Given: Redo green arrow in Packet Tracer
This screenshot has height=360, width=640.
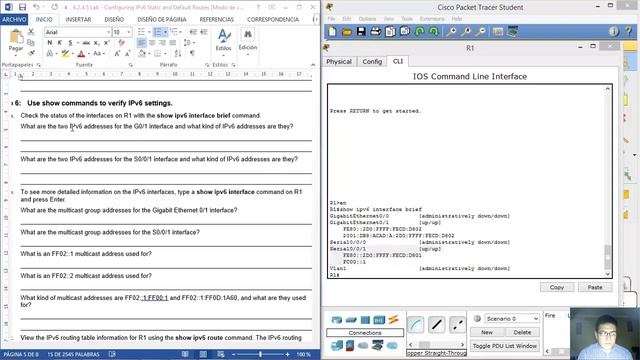Looking at the screenshot, I should 433,31.
